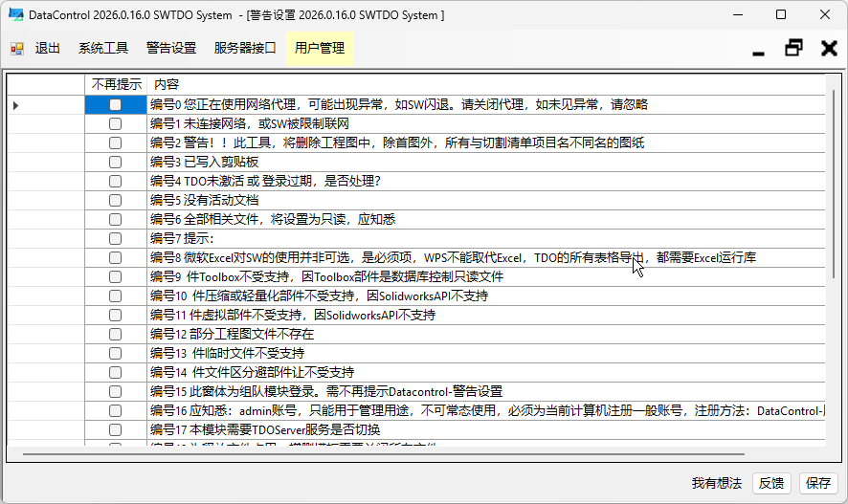Toggle 不再提示 checkbox on 编号12 部分工程图文件不存在
The image size is (848, 504).
116,335
